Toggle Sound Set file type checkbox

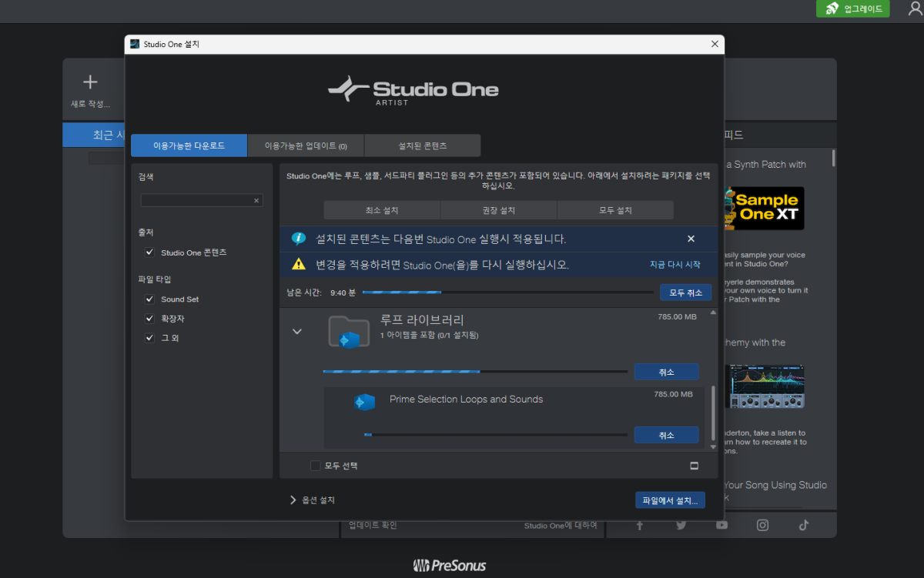coord(150,299)
